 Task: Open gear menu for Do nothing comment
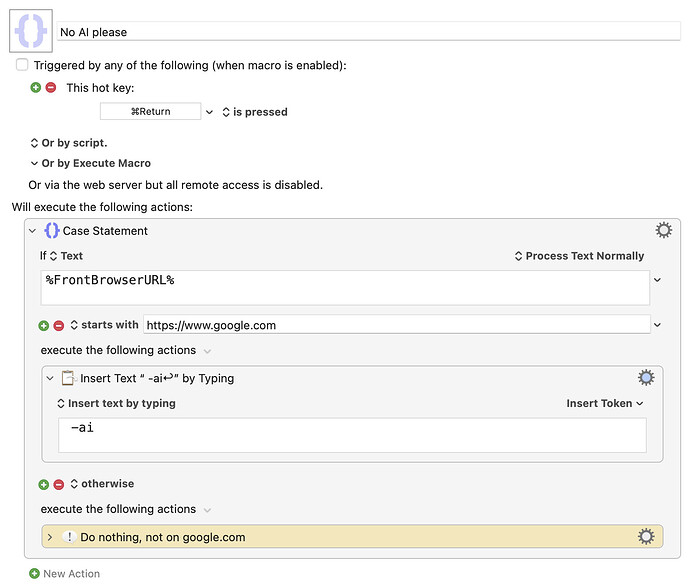pos(646,537)
